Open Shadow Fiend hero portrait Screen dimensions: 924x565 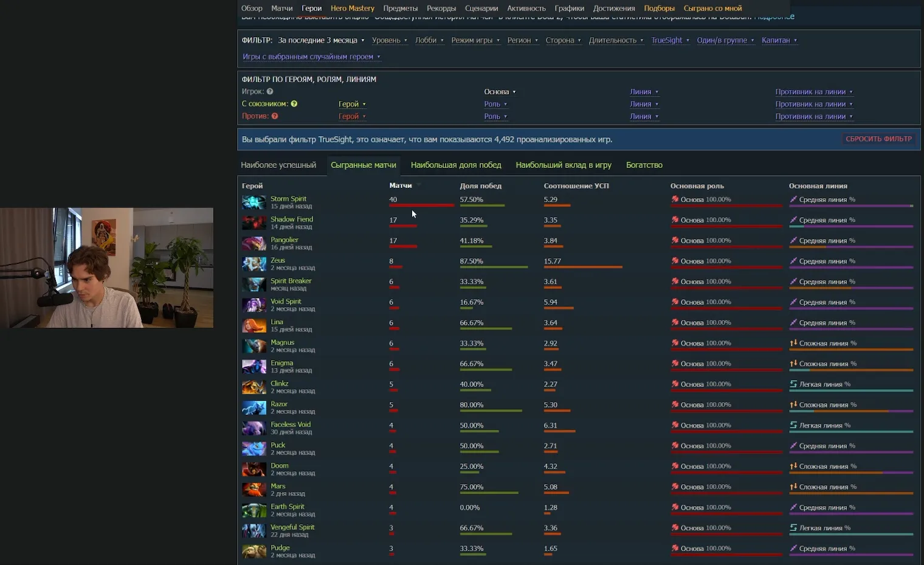[x=254, y=223]
